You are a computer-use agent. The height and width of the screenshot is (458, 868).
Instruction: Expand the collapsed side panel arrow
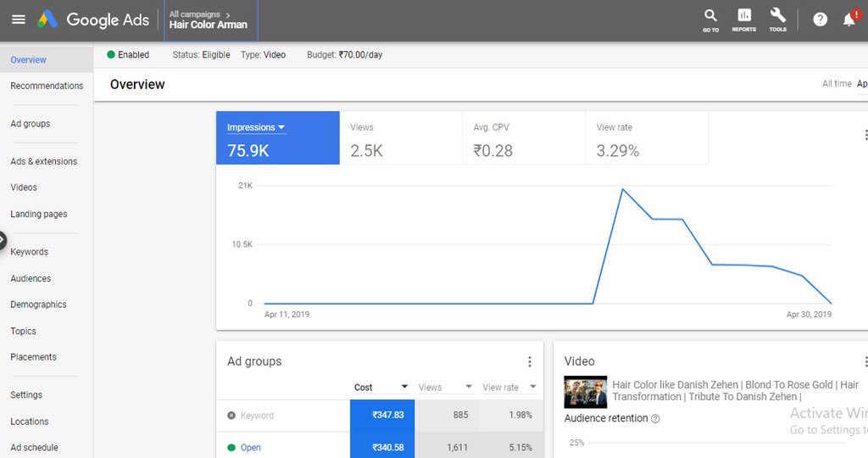[3, 240]
